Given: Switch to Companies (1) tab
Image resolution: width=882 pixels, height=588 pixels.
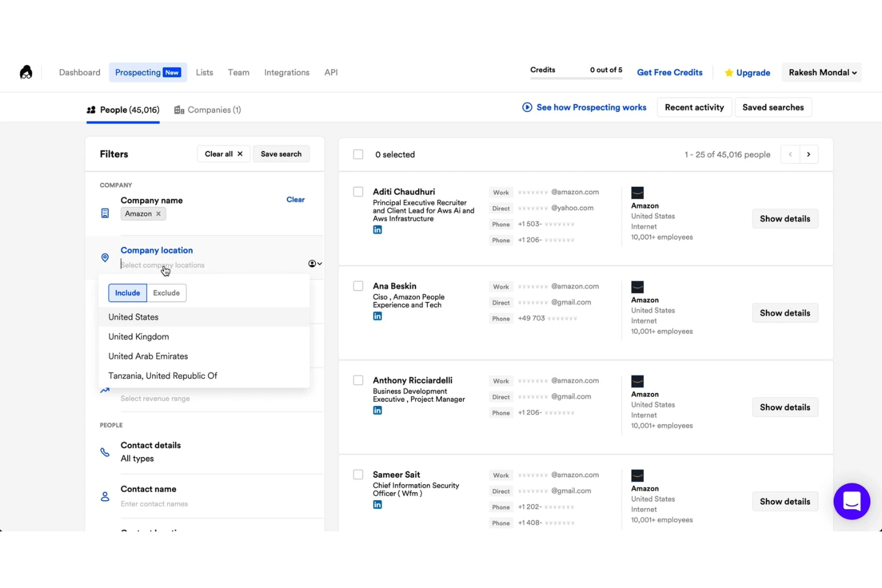Looking at the screenshot, I should coord(207,110).
